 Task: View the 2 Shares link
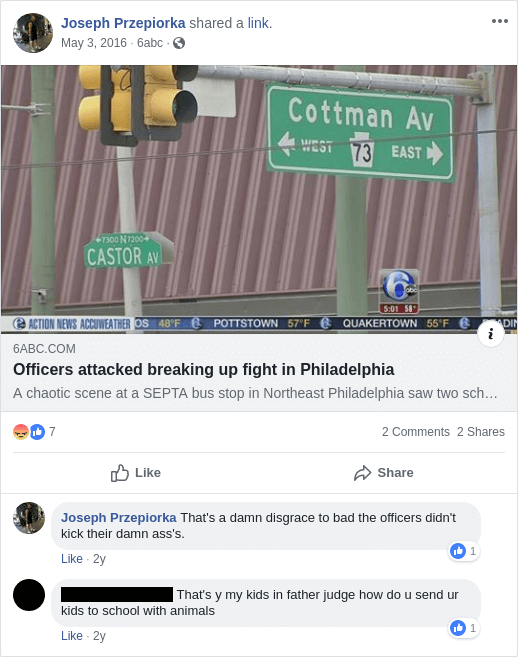pos(481,432)
